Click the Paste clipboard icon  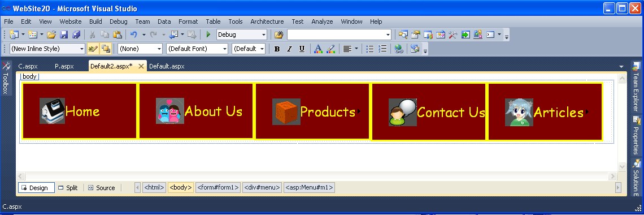point(118,35)
